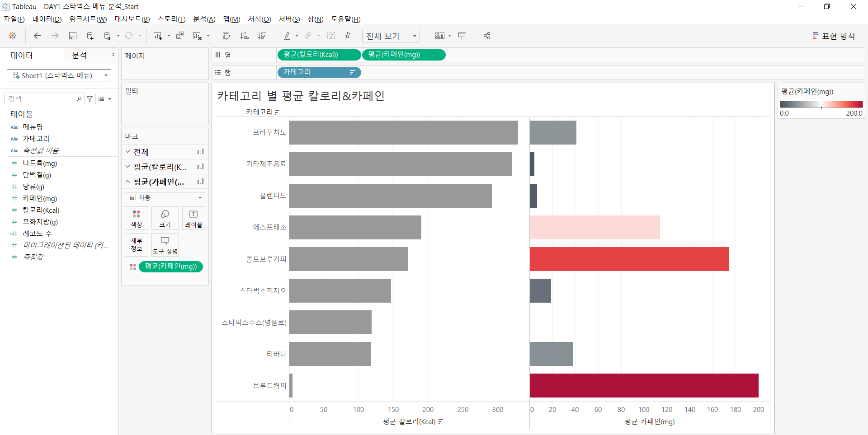Image resolution: width=868 pixels, height=435 pixels.
Task: Swap rows and columns icon
Action: pyautogui.click(x=226, y=36)
